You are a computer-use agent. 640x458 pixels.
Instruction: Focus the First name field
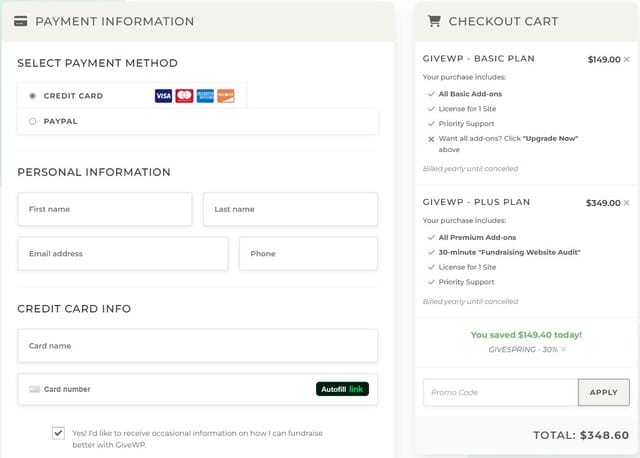[104, 209]
